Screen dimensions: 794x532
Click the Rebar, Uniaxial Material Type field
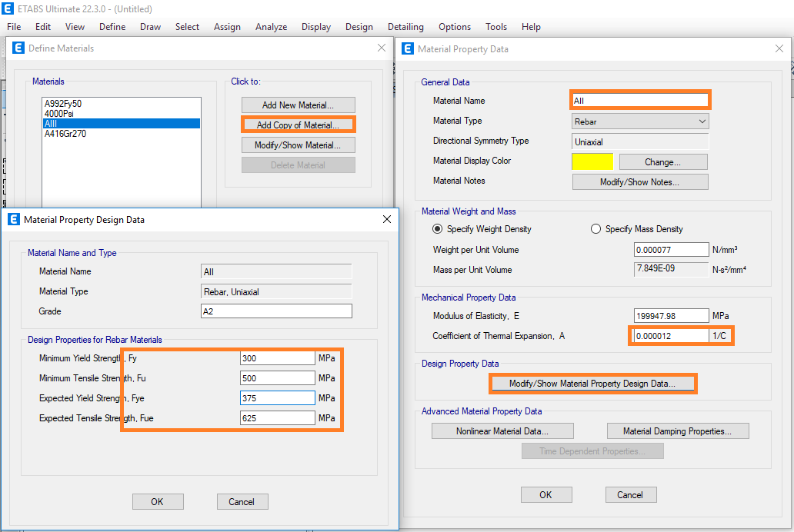(276, 291)
